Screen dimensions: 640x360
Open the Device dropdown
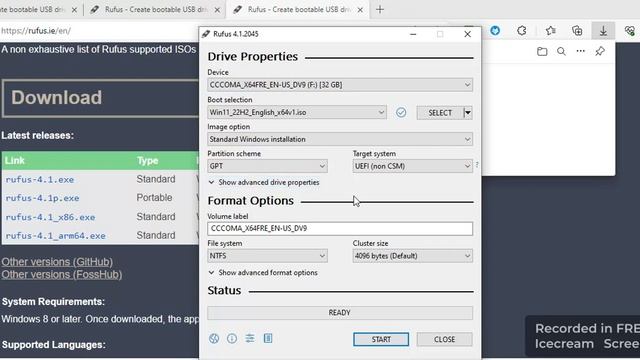(x=340, y=85)
